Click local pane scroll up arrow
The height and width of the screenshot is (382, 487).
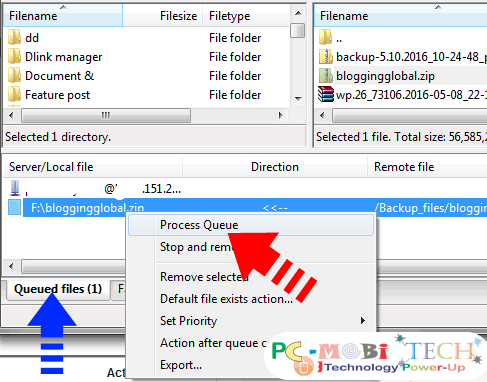[298, 13]
